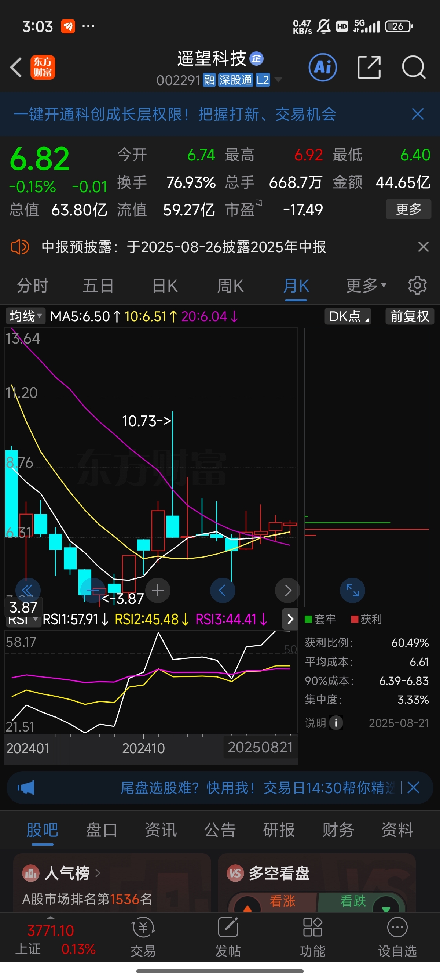This screenshot has width=440, height=980.
Task: Tap the 融 margin trading tag
Action: pos(209,80)
